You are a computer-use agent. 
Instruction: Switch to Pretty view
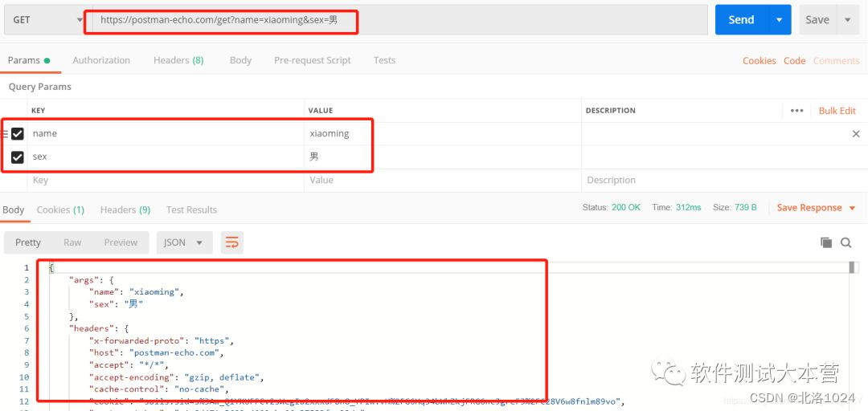tap(27, 242)
